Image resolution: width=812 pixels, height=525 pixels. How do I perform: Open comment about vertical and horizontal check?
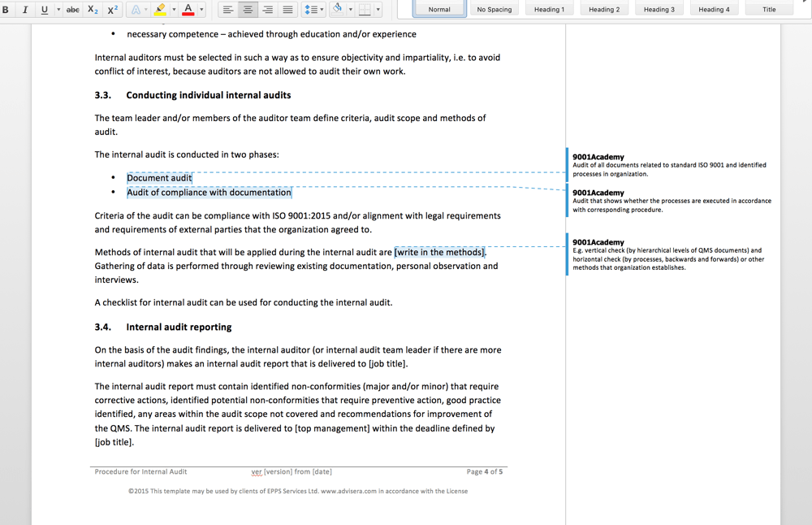(672, 254)
